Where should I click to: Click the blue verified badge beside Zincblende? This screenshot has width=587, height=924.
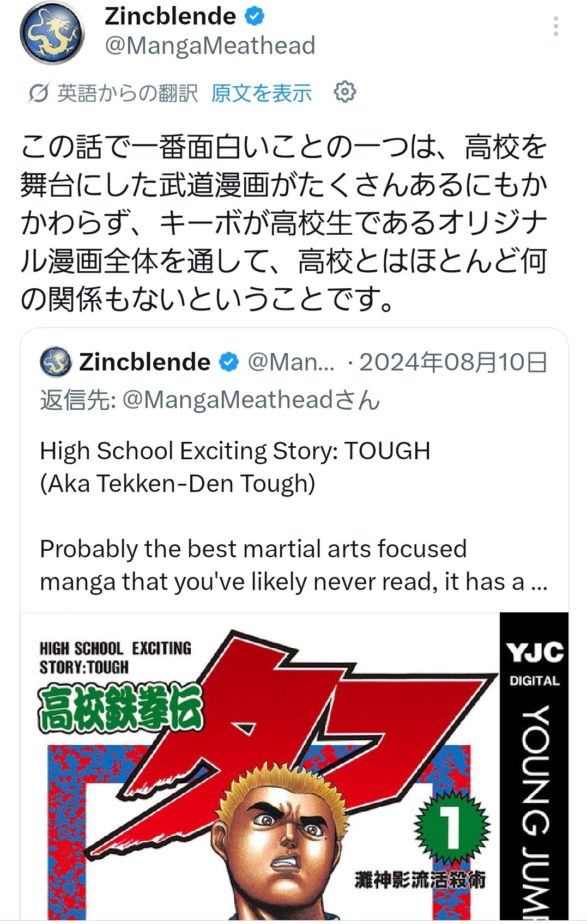click(255, 16)
